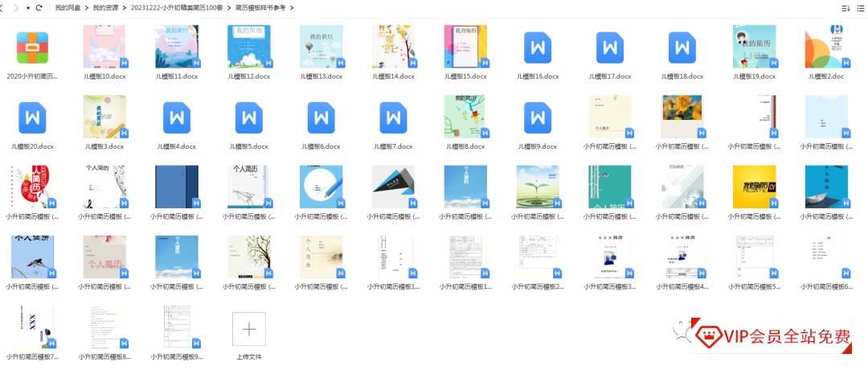The image size is (868, 370).
Task: Select the JL模板14.docx thumbnail
Action: pyautogui.click(x=393, y=47)
